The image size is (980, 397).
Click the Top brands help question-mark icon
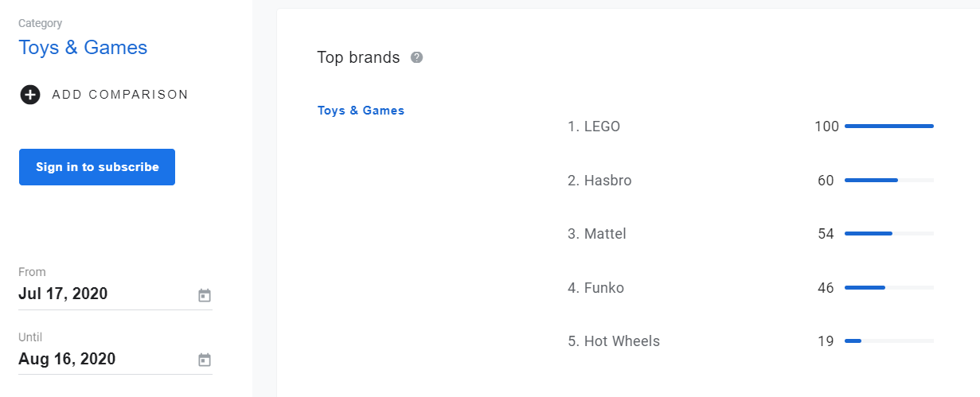pos(416,57)
